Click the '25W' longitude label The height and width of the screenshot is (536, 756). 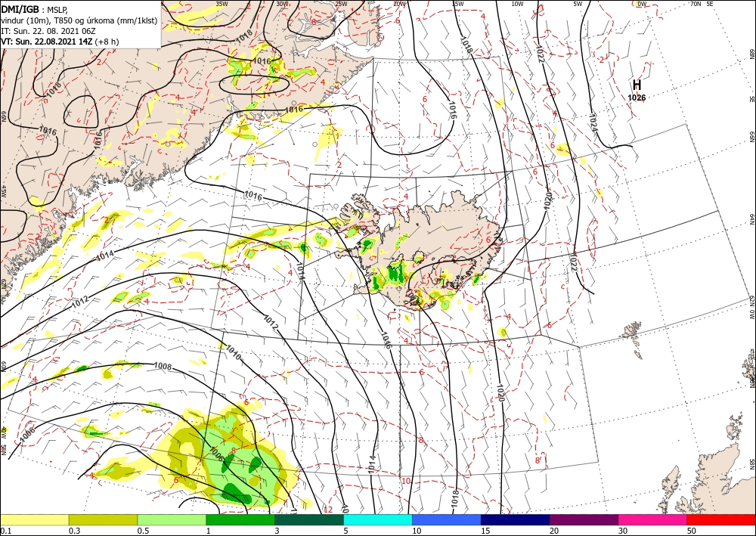tap(341, 4)
